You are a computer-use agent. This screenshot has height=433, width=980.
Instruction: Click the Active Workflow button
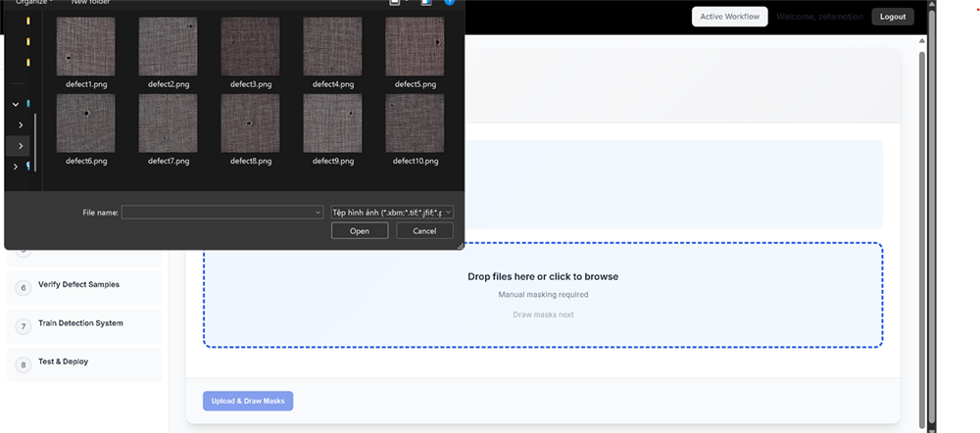(x=729, y=17)
